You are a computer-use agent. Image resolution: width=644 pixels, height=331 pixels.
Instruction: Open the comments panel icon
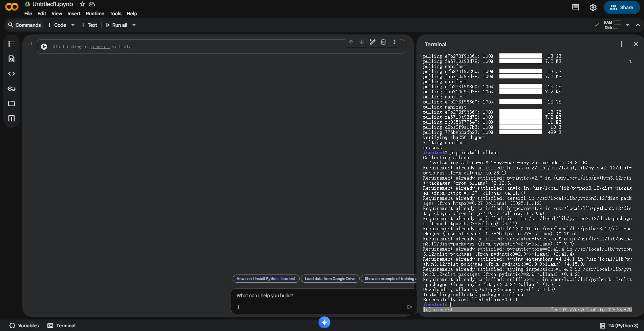[x=575, y=7]
